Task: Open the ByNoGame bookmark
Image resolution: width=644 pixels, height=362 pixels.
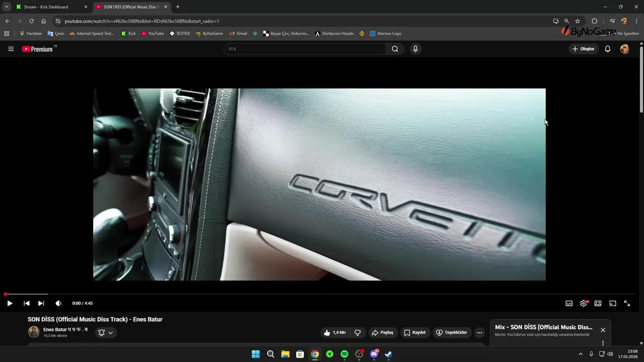Action: point(209,34)
